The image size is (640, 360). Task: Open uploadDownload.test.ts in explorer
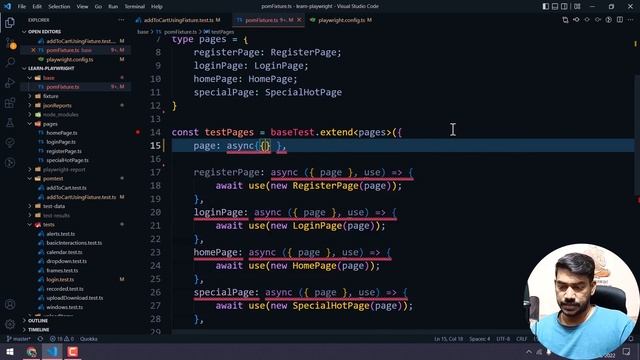pyautogui.click(x=75, y=298)
